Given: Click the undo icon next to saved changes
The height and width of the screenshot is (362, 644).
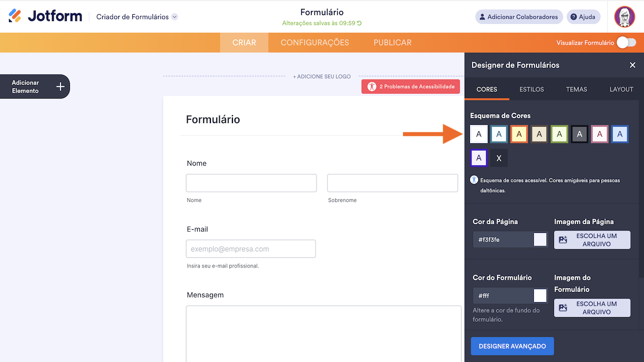Looking at the screenshot, I should 359,23.
